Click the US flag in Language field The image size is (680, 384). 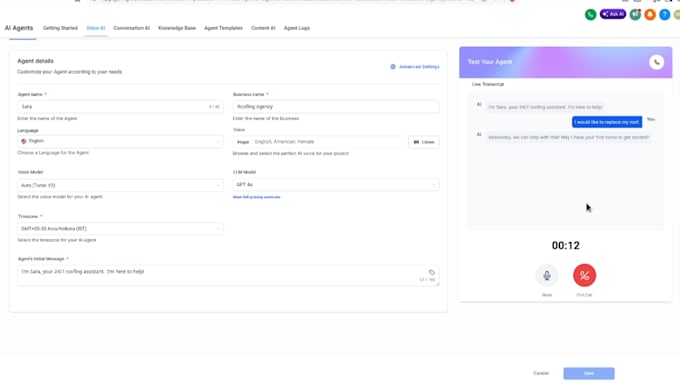coord(24,141)
